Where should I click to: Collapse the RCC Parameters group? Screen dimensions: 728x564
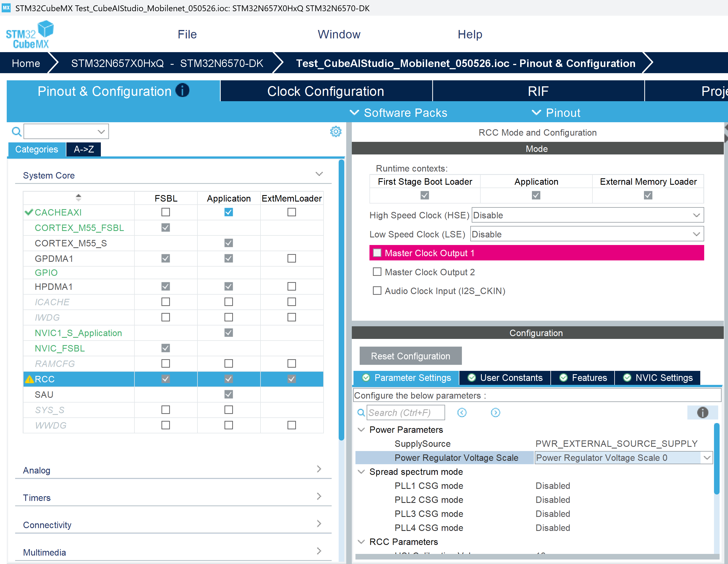pyautogui.click(x=361, y=542)
